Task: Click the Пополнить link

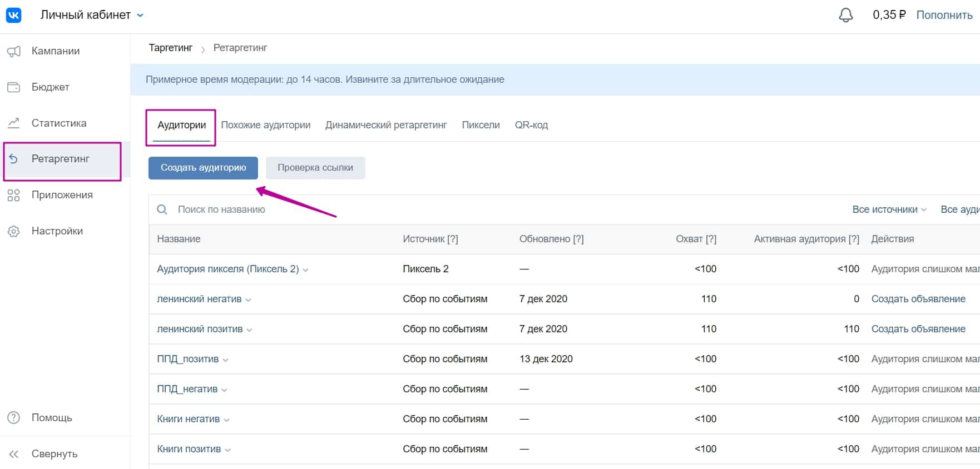Action: [944, 15]
